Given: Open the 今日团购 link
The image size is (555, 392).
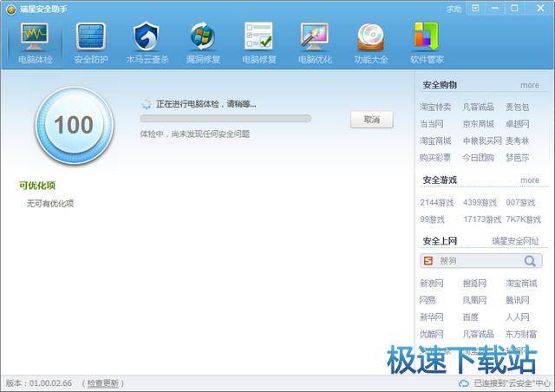Looking at the screenshot, I should 478,158.
